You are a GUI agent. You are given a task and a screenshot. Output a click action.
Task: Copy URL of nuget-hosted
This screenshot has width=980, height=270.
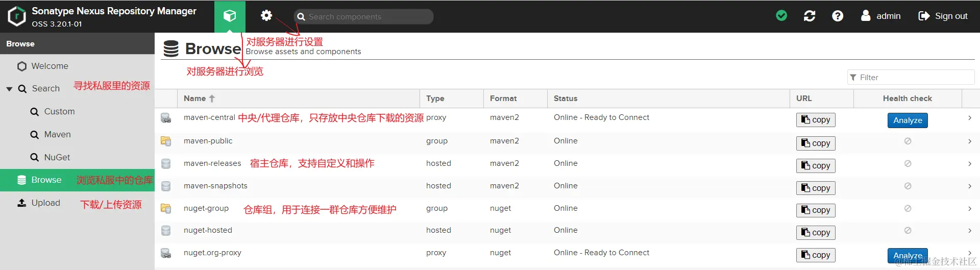[x=816, y=232]
